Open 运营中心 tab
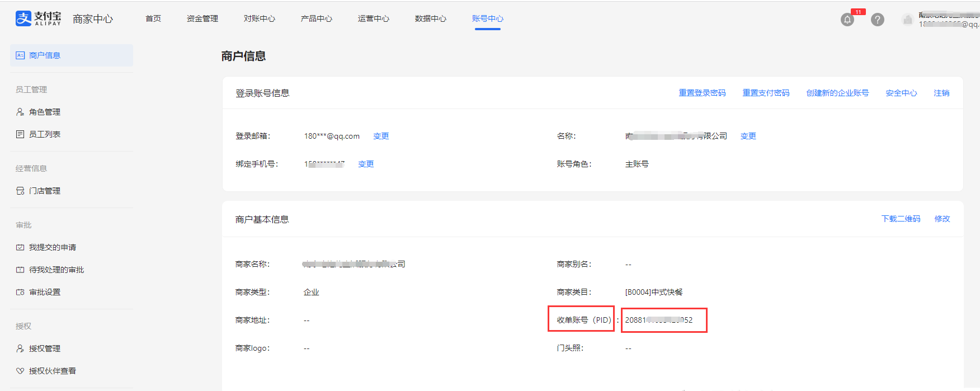Image resolution: width=980 pixels, height=391 pixels. (374, 18)
